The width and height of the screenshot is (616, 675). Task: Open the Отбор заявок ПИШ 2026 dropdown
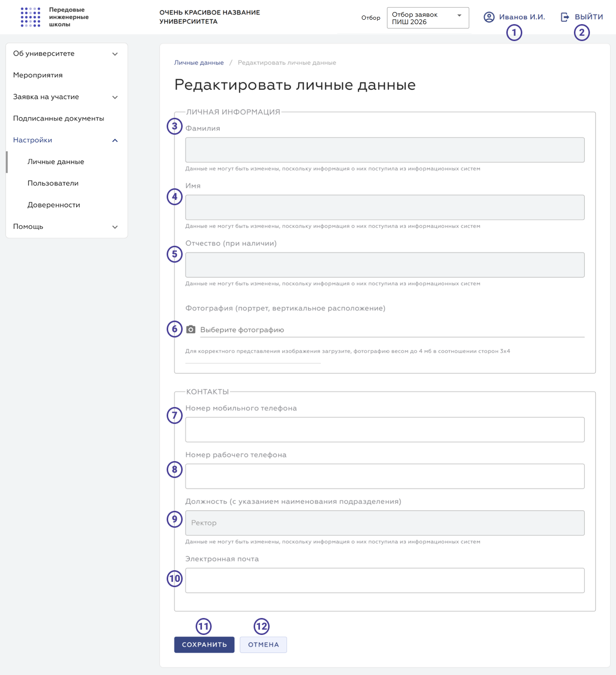click(x=428, y=18)
